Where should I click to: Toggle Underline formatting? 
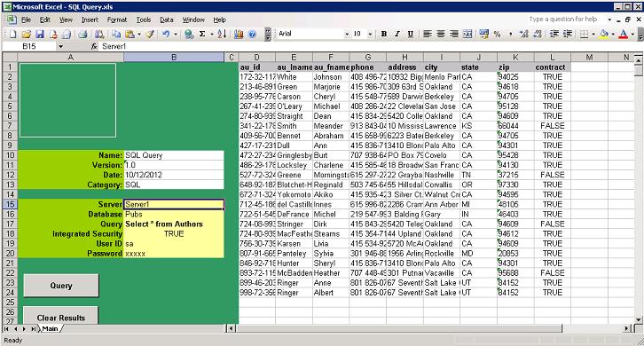coord(411,34)
